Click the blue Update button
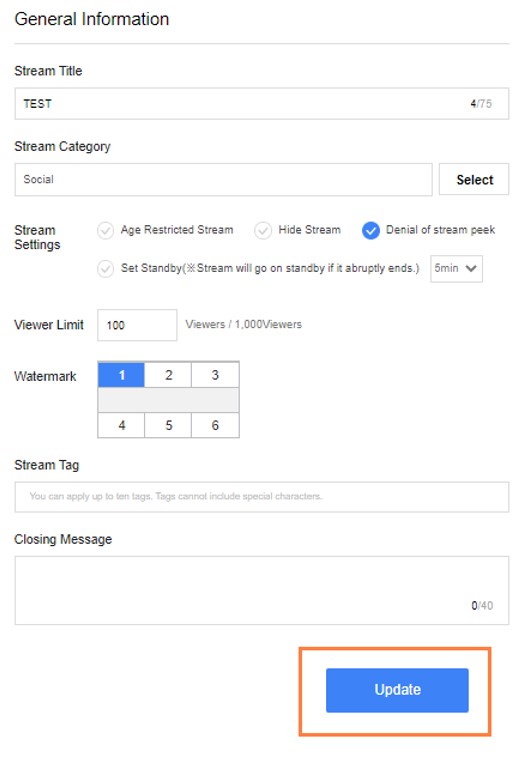Viewport: 527px width, 758px height. 397,690
